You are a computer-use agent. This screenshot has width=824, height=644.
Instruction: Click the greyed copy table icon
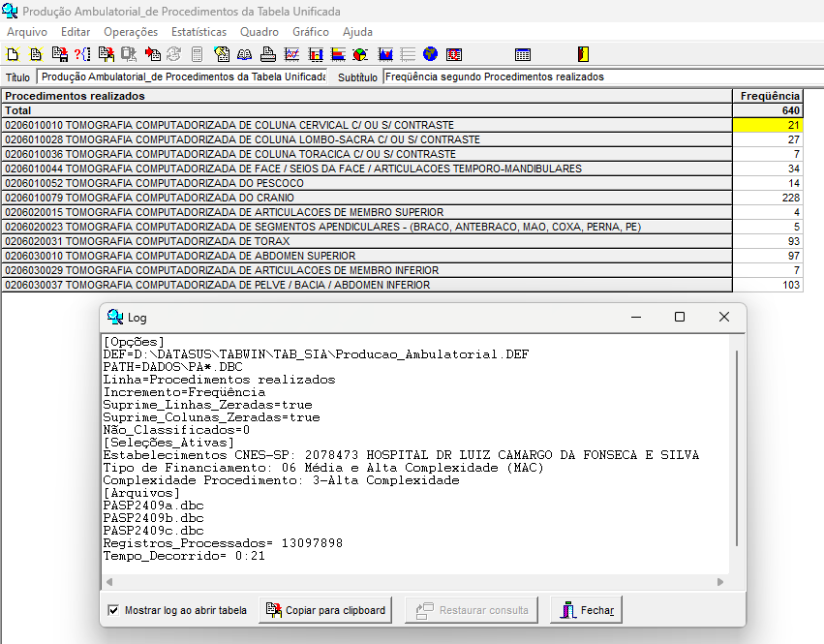[x=129, y=54]
